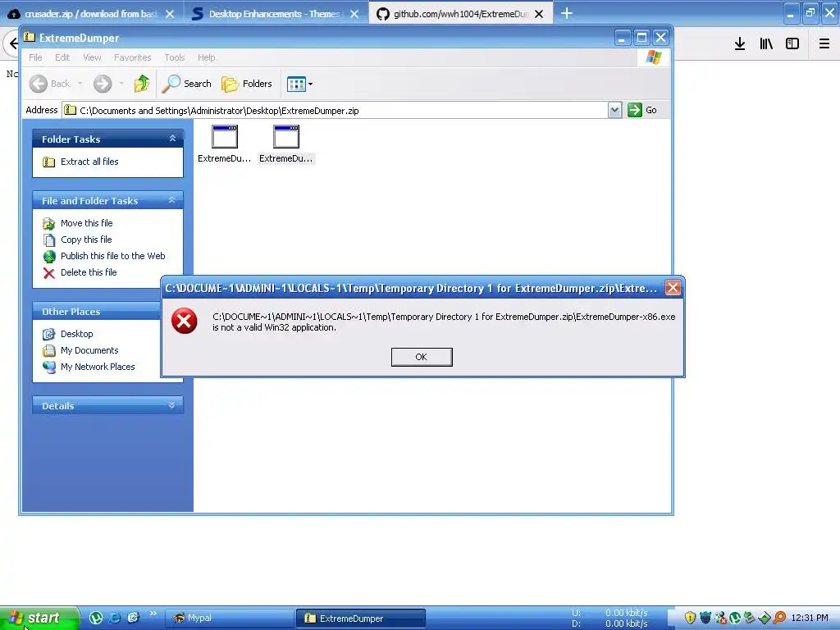
Task: Click the yellow shield tray icon
Action: coord(690,618)
